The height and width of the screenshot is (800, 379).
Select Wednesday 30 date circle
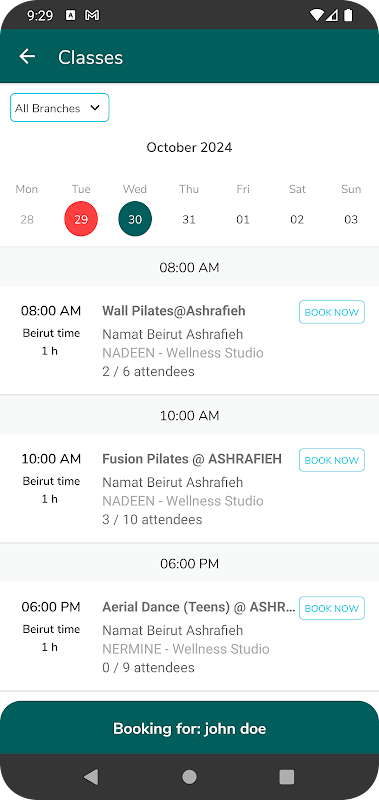pos(135,219)
